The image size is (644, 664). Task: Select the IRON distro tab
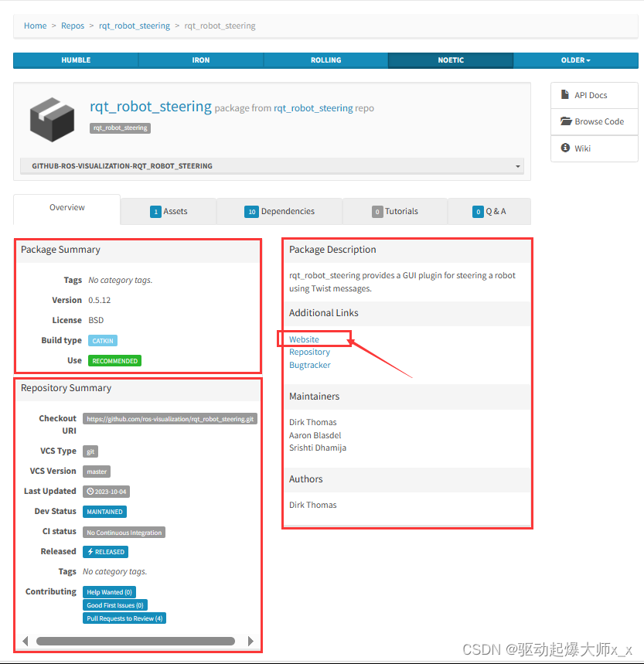(201, 60)
